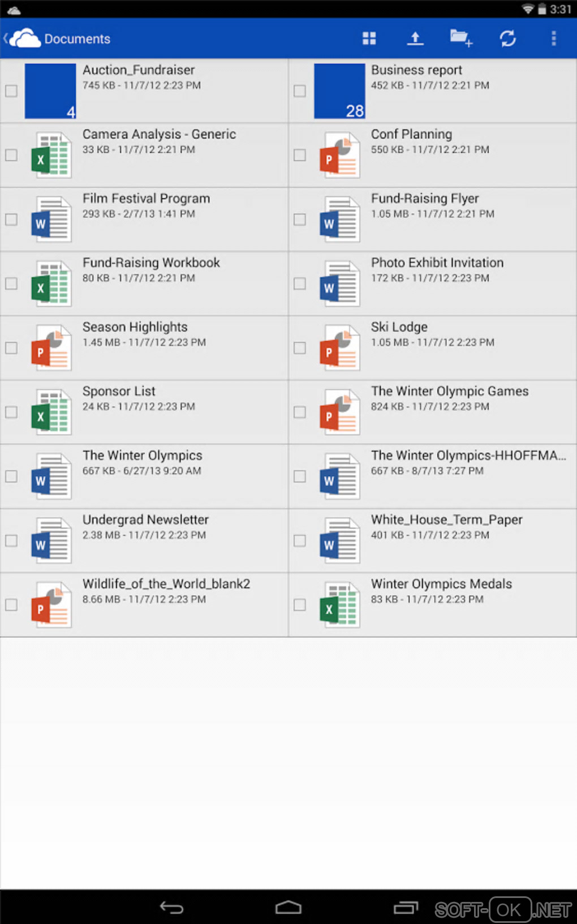
Task: Create a new folder
Action: (460, 38)
